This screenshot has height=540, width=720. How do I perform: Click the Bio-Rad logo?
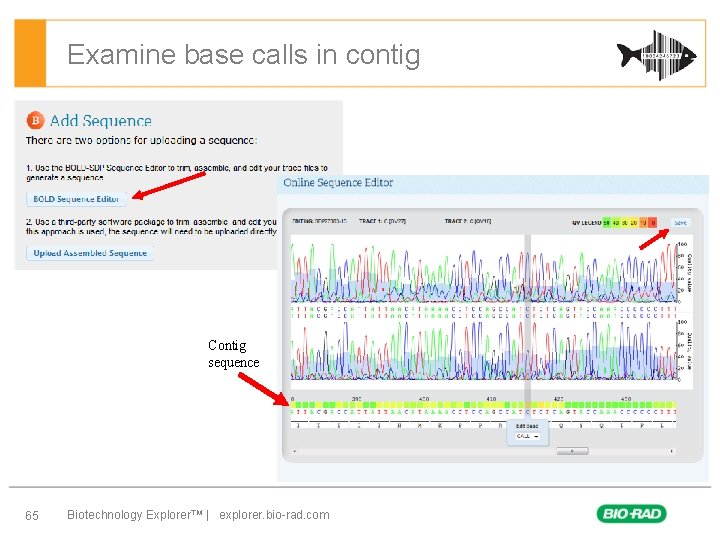(x=631, y=513)
